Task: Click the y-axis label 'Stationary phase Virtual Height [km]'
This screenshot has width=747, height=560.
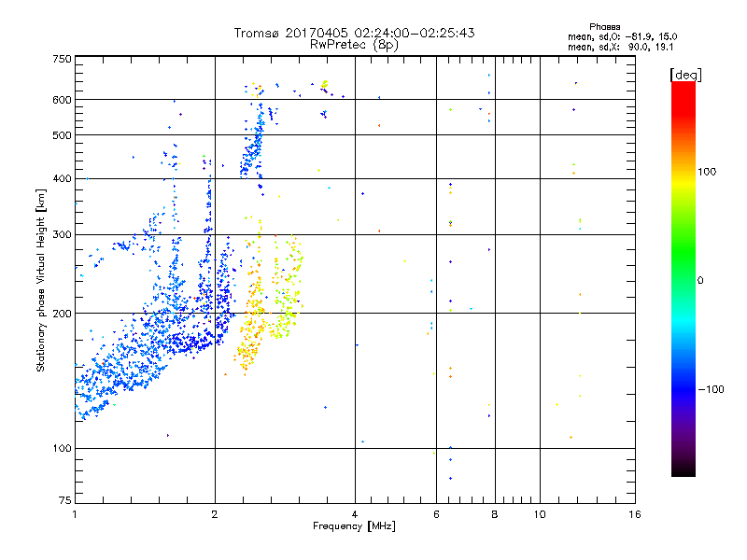Action: click(40, 280)
